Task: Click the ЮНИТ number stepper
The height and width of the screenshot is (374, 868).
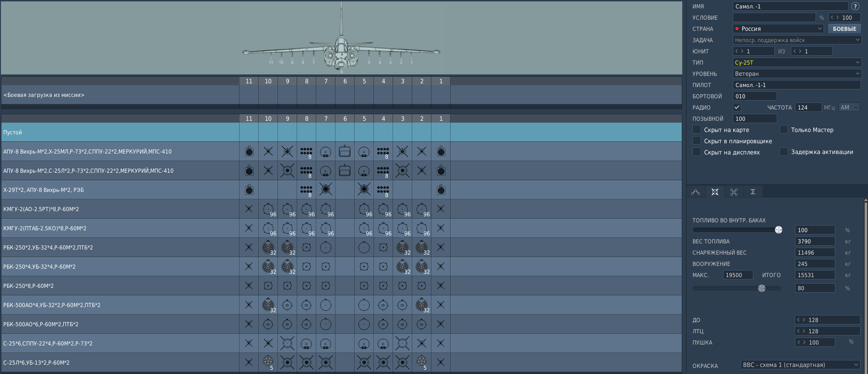Action: click(753, 51)
